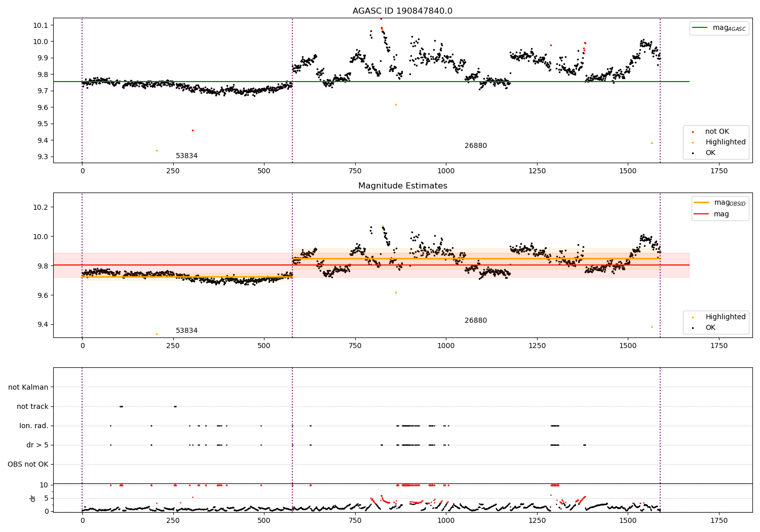Click the 26880 label in the top plot
Screen dimensions: 760x532
click(475, 146)
